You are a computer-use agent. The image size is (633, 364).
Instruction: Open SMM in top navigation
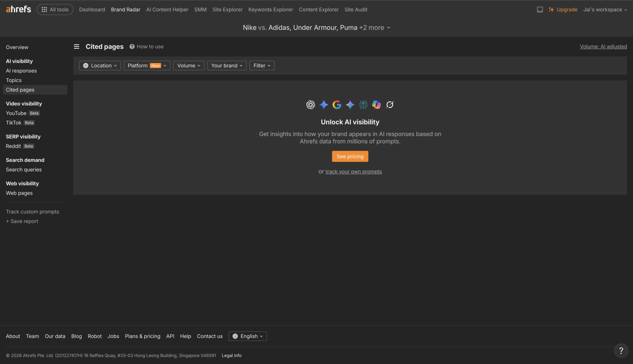click(x=201, y=9)
